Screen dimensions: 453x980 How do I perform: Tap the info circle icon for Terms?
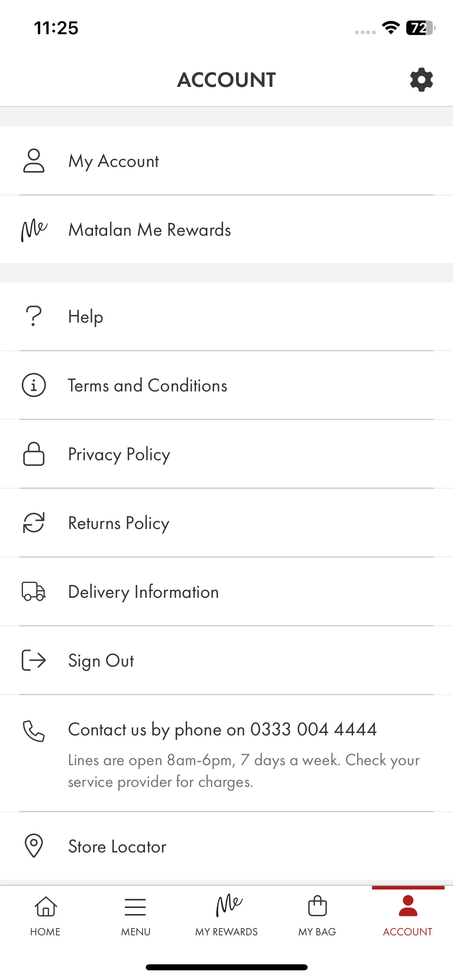pos(34,385)
